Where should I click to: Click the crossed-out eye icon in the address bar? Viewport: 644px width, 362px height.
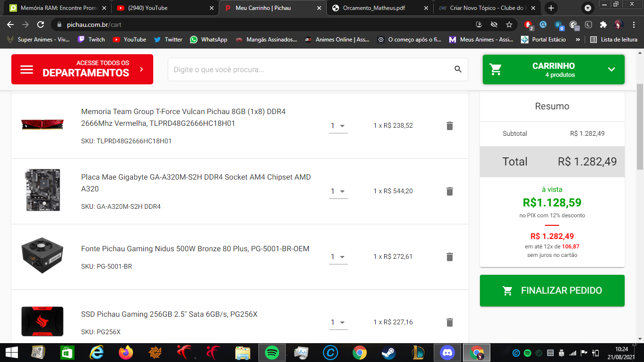click(494, 25)
